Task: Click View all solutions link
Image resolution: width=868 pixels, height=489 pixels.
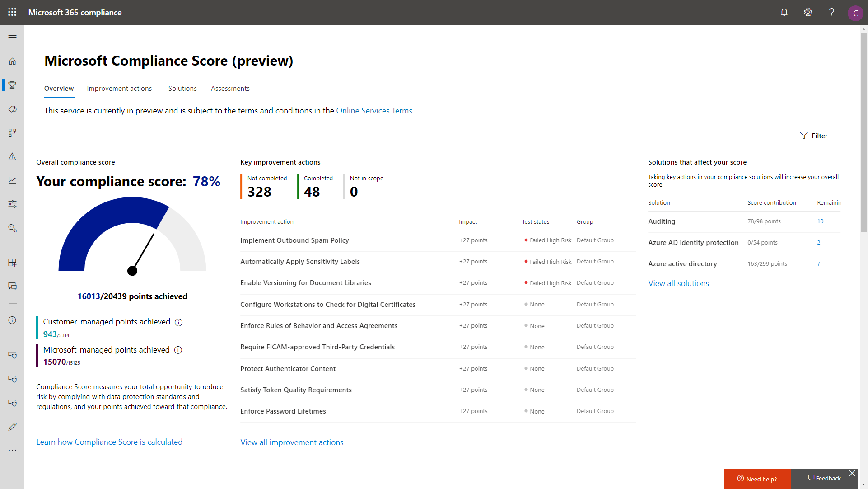Action: 678,282
